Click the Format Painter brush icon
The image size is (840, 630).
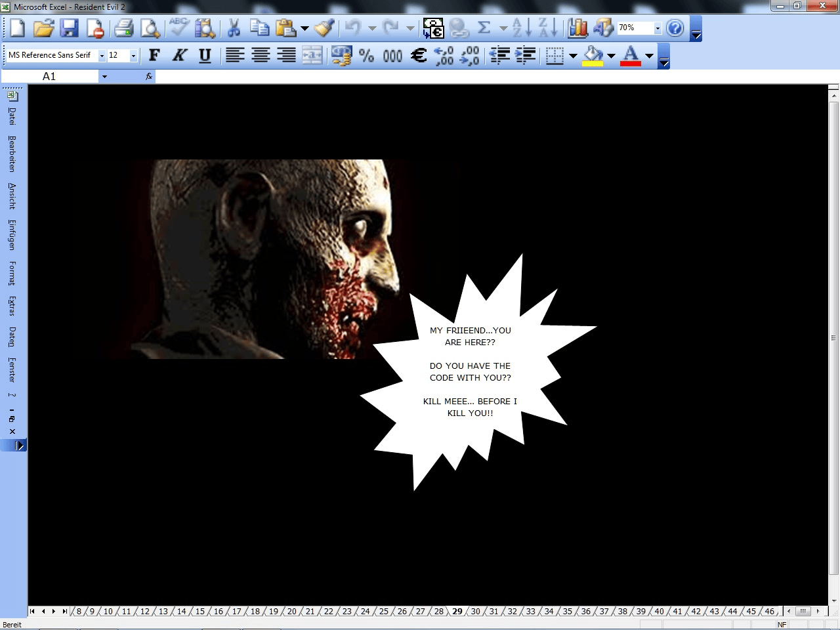[x=324, y=28]
